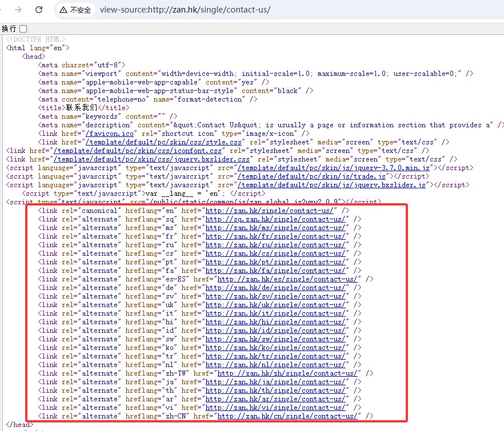The width and height of the screenshot is (504, 431).
Task: Click the meta charset="utf-8" line
Action: 82,65
